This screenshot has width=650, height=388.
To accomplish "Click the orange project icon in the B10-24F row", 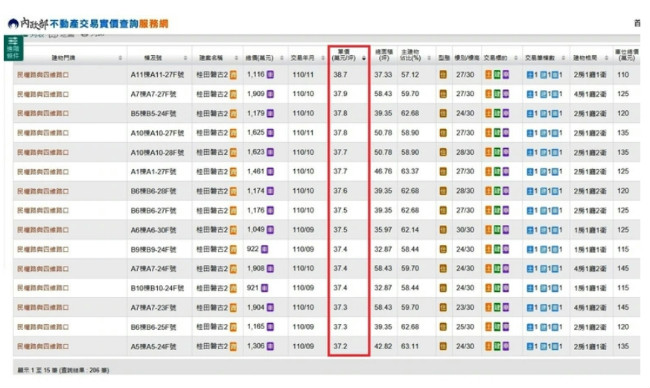I will [233, 288].
